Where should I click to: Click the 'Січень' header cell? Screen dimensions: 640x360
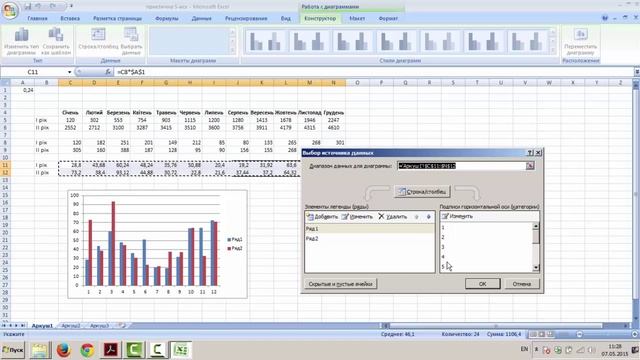click(x=70, y=113)
